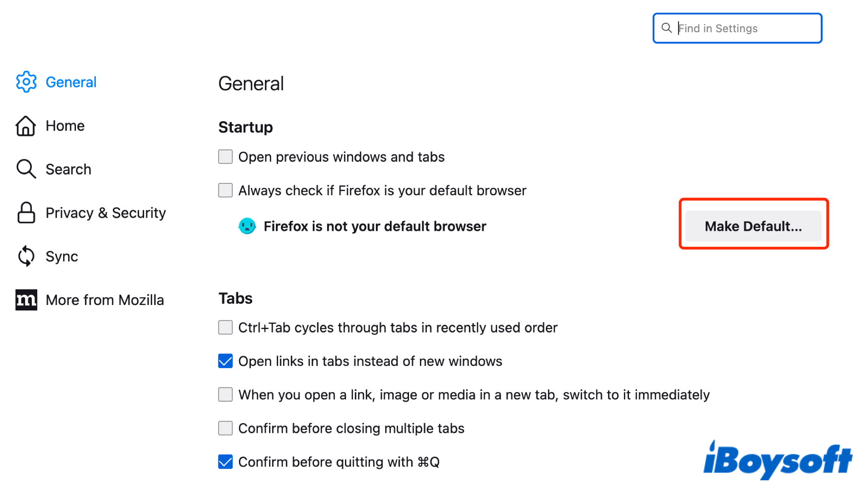The height and width of the screenshot is (493, 868).
Task: Open Search via the magnifier sidebar icon
Action: [x=26, y=169]
